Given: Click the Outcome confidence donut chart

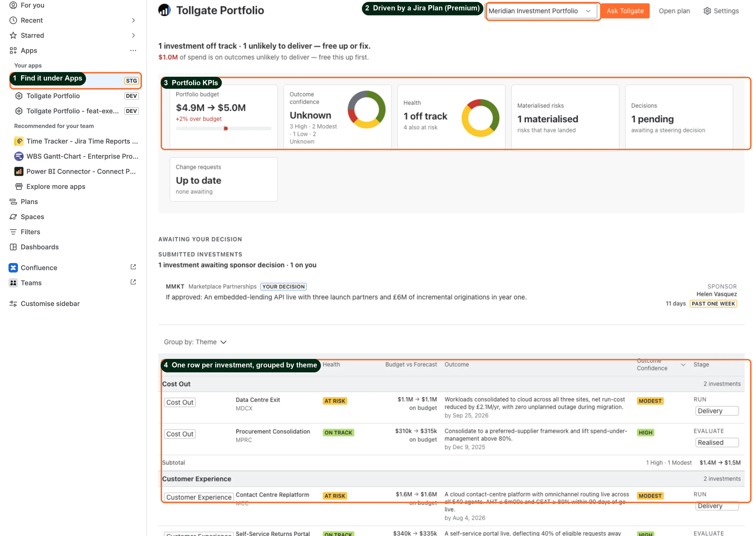Looking at the screenshot, I should coord(366,110).
